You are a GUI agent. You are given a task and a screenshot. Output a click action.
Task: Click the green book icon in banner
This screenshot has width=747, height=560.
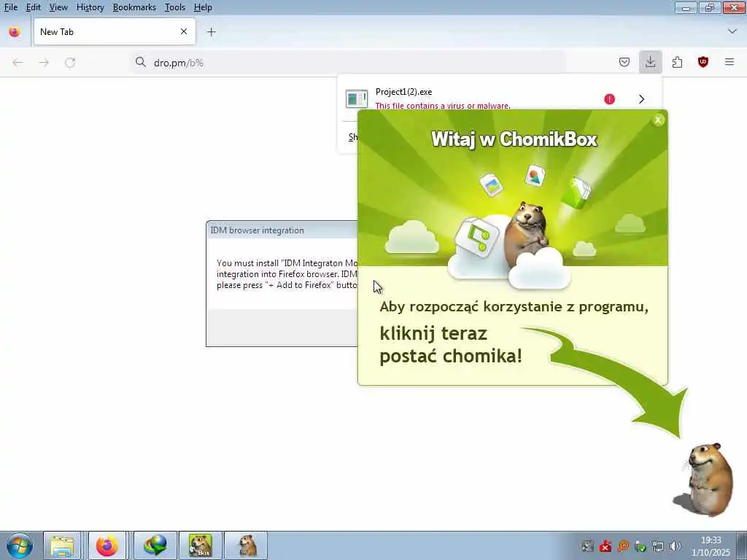click(576, 192)
